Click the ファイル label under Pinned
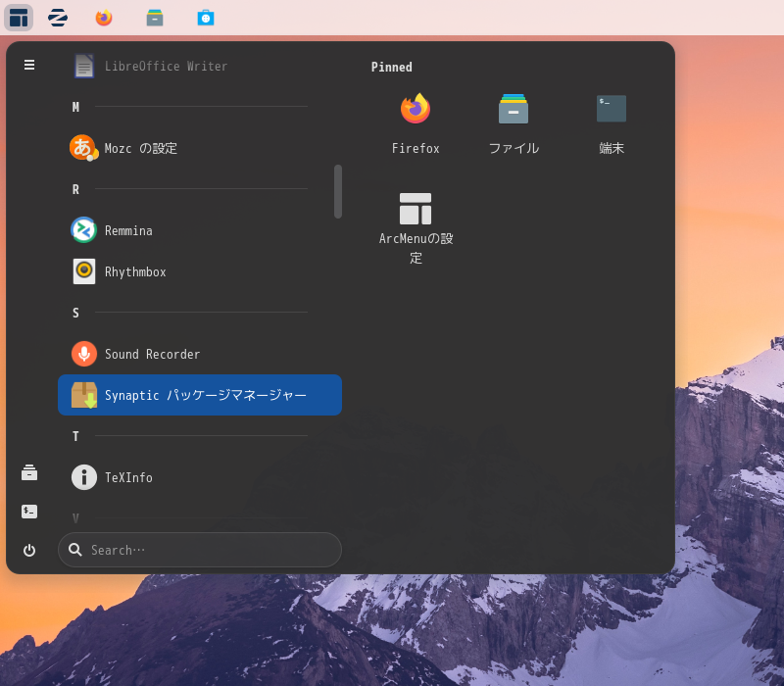Viewport: 784px width, 686px height. [x=514, y=149]
